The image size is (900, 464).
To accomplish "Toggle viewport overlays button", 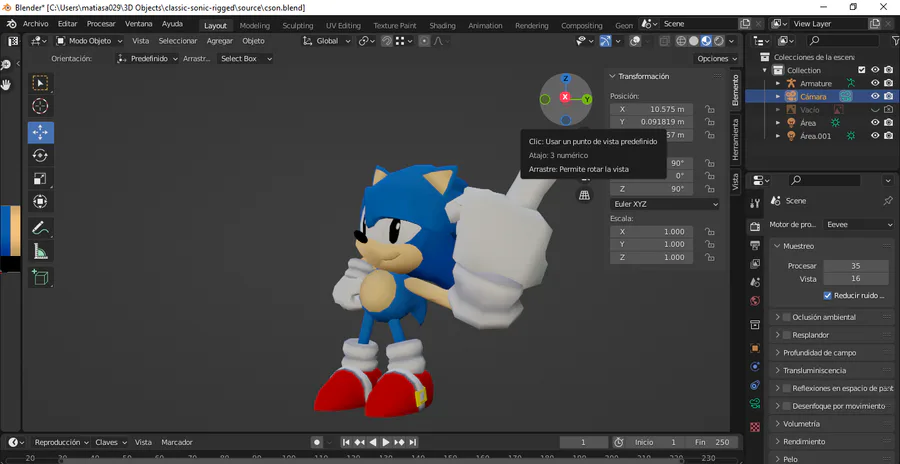I will point(635,41).
